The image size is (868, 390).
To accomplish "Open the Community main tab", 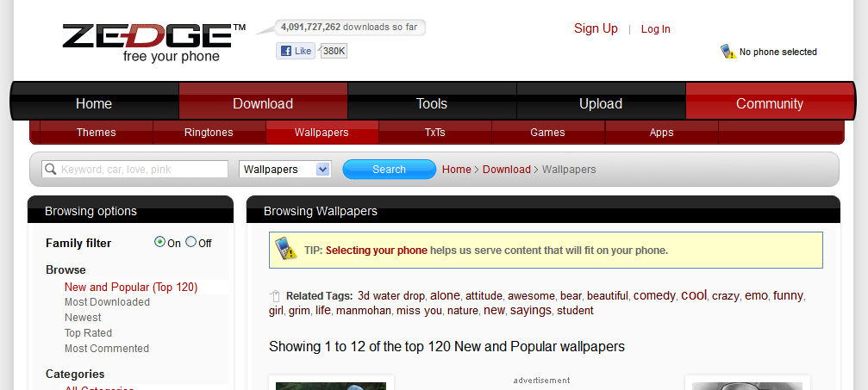I will click(x=770, y=103).
